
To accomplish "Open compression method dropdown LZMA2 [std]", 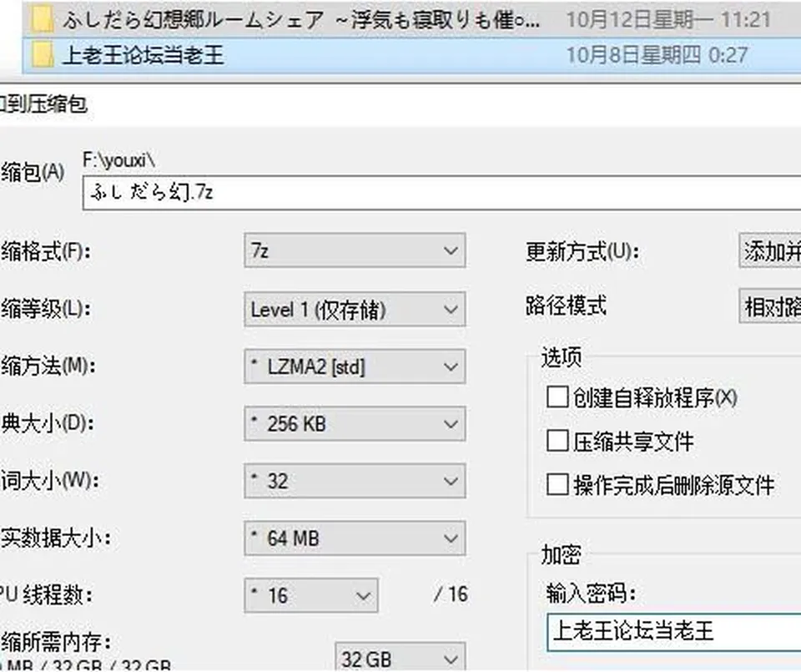I will tap(355, 366).
